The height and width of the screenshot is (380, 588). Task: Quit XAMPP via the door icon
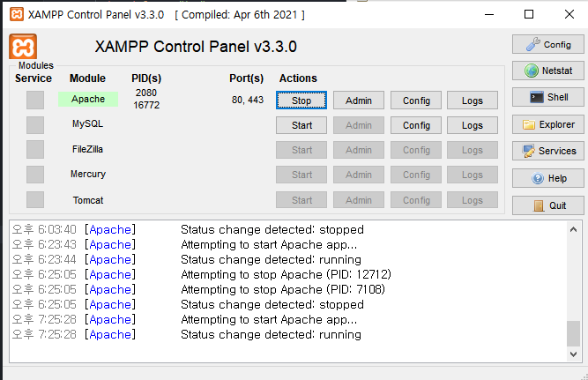pyautogui.click(x=547, y=205)
